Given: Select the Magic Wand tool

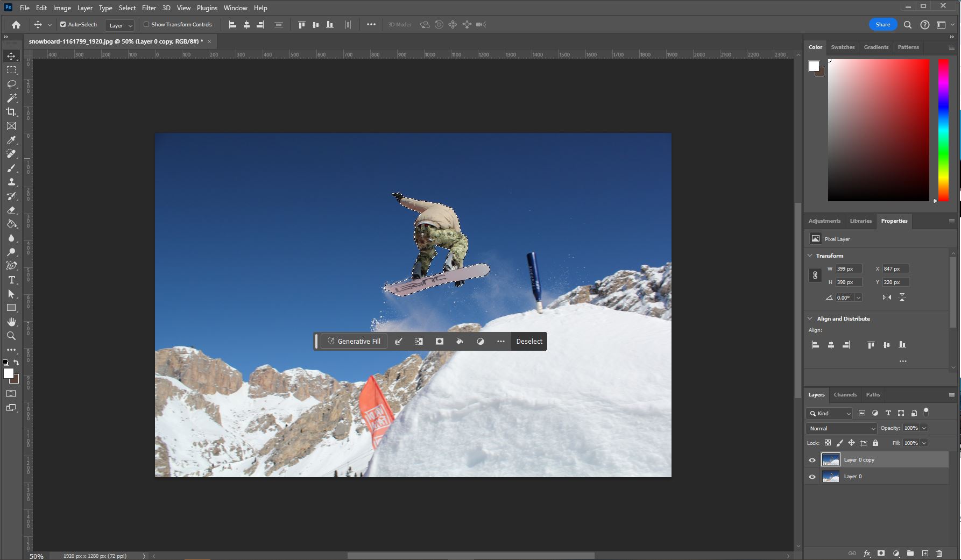Looking at the screenshot, I should (11, 98).
